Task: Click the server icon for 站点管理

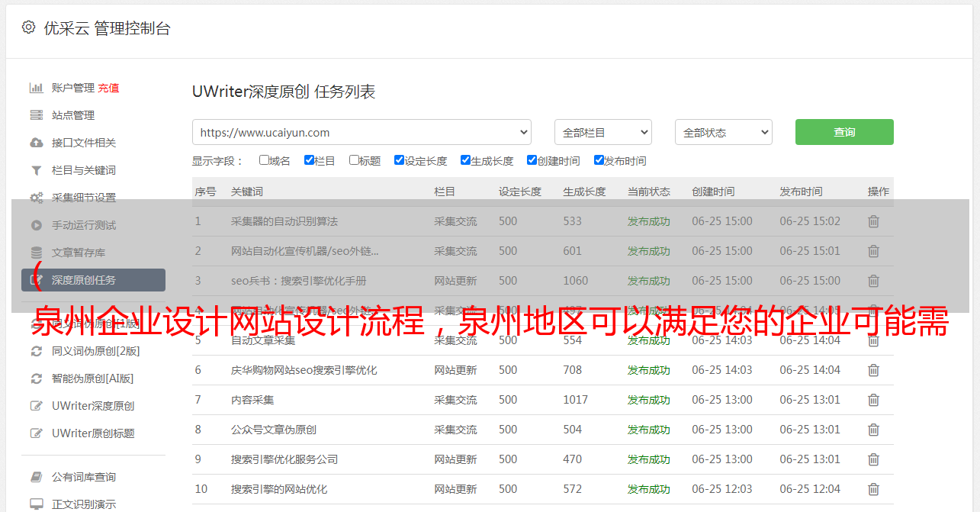Action: pyautogui.click(x=36, y=115)
